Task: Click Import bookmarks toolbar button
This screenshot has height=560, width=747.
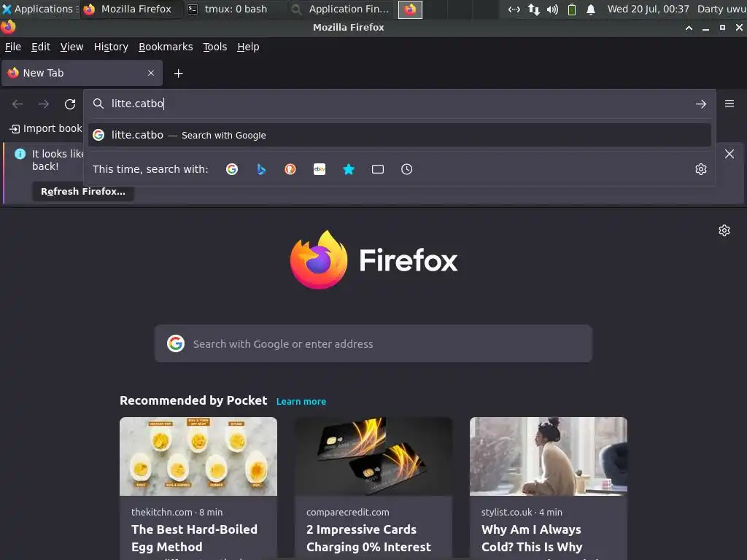Action: tap(46, 128)
